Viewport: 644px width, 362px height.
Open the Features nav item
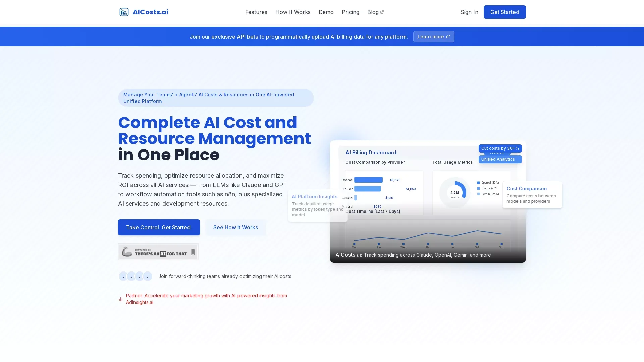256,12
